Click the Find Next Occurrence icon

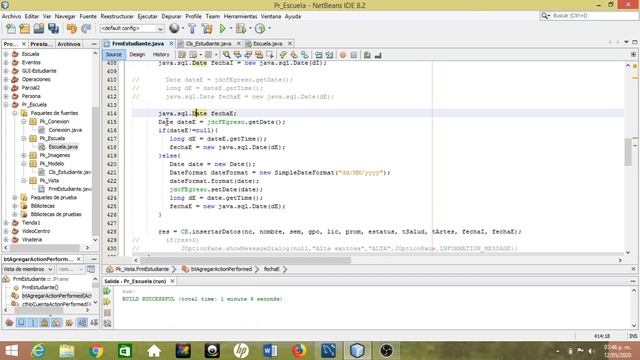pyautogui.click(x=248, y=55)
